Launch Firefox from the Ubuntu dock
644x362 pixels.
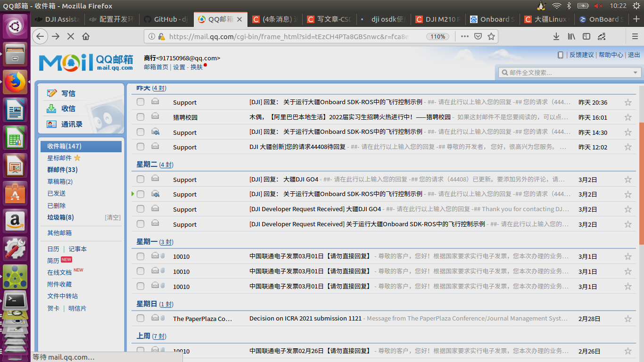15,82
